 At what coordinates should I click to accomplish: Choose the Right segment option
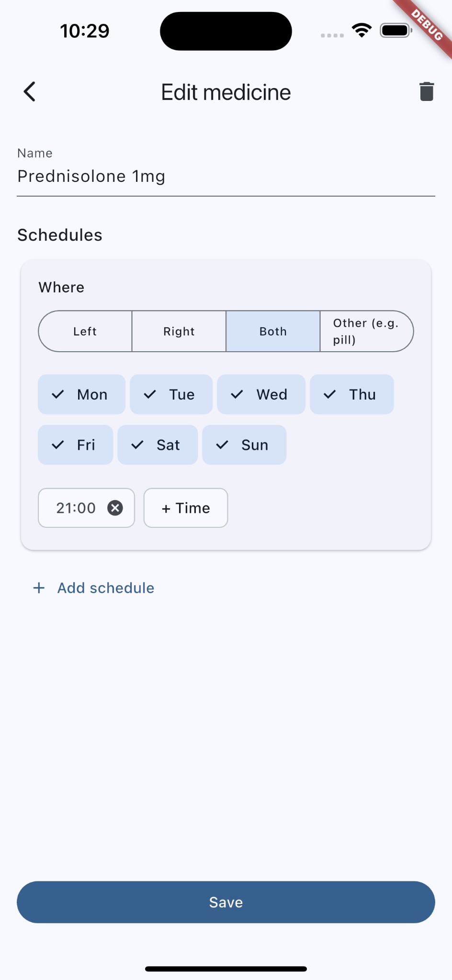click(179, 331)
